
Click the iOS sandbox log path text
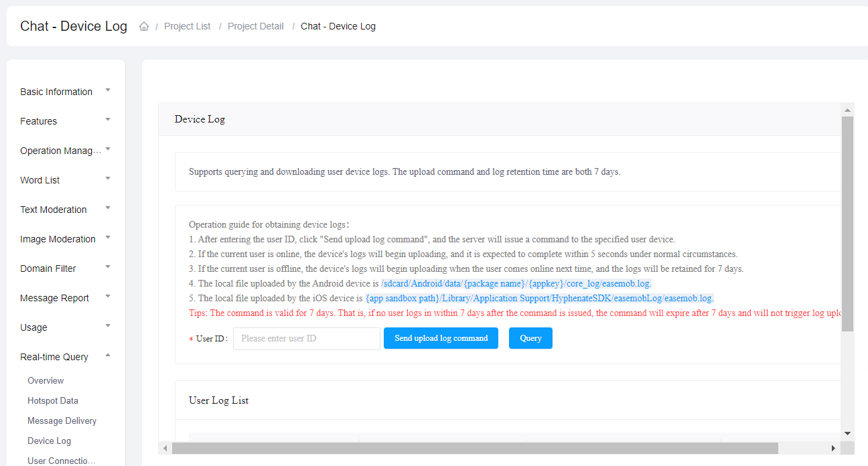point(539,298)
